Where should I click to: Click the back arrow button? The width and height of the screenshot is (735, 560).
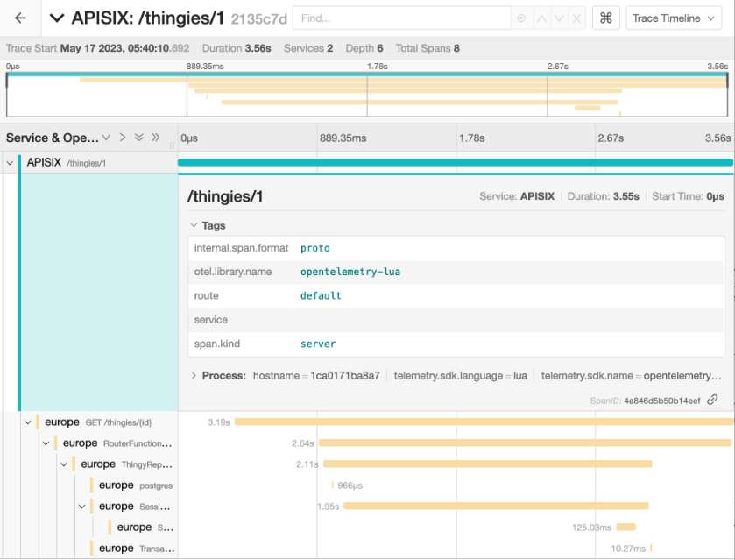point(21,18)
